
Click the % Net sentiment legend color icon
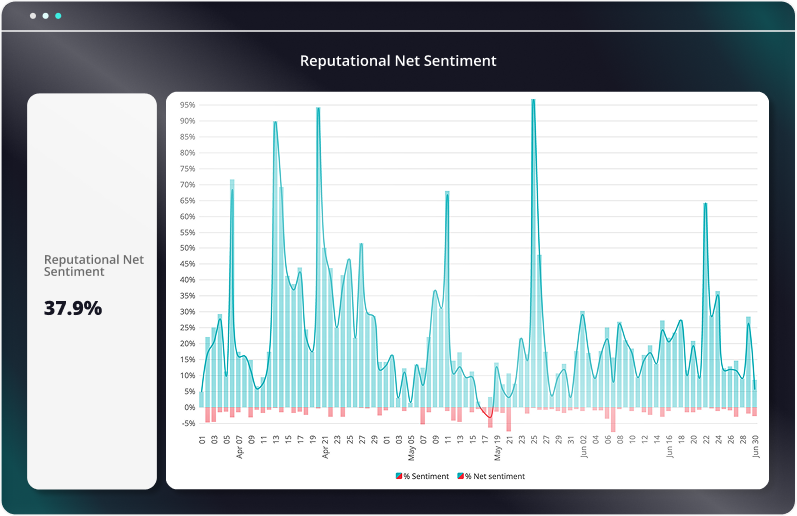coord(460,477)
